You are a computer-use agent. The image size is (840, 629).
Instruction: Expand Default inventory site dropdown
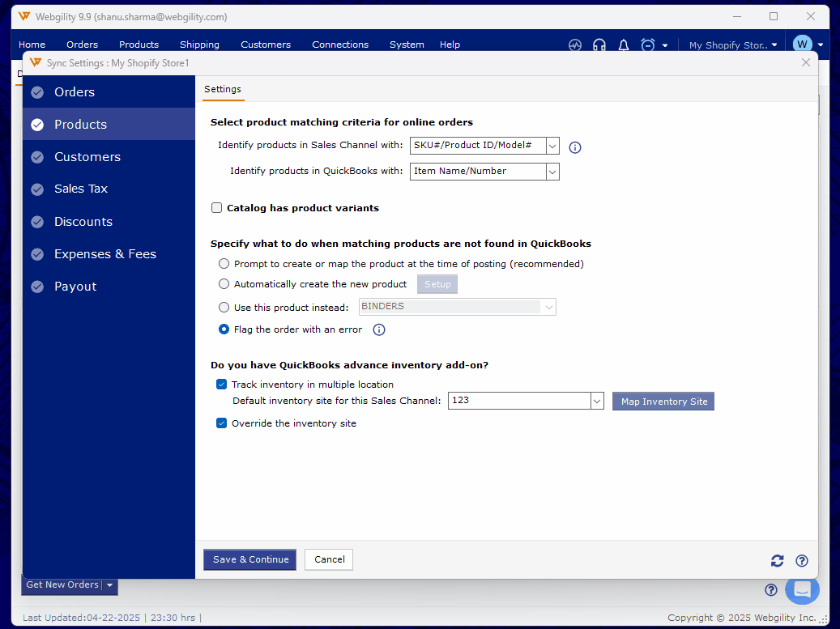tap(597, 402)
